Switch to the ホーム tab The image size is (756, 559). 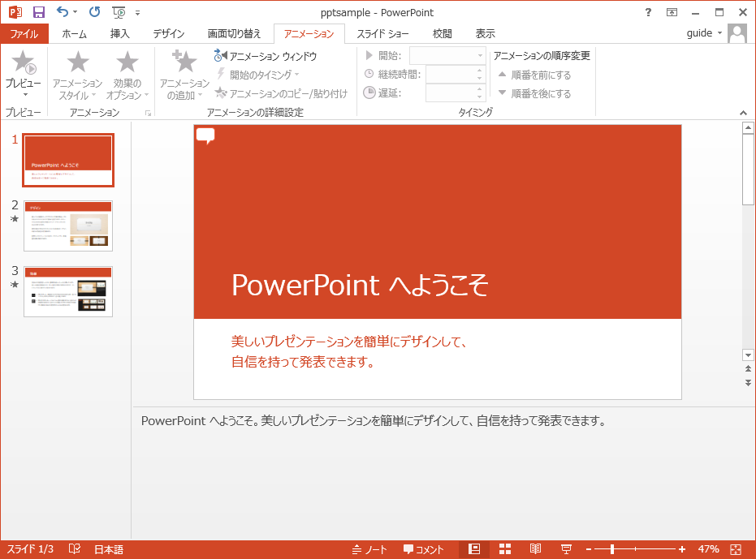[x=74, y=34]
